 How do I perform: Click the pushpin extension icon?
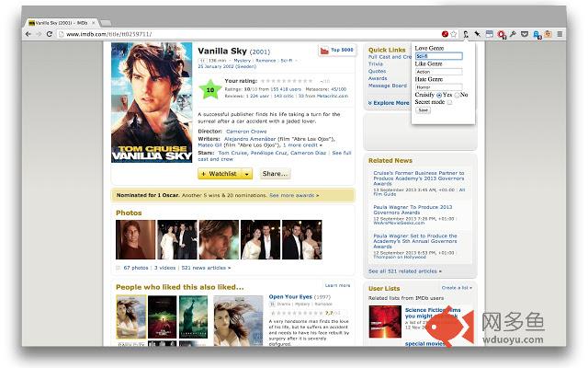coord(478,34)
